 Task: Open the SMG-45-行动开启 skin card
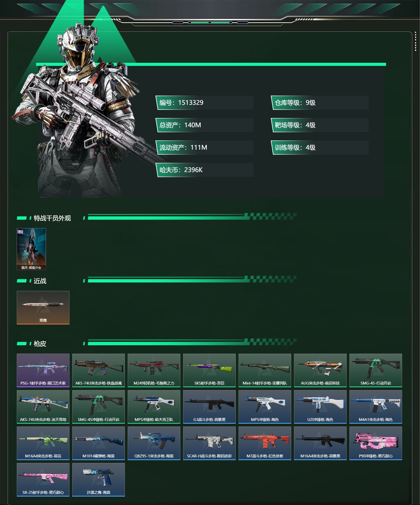pyautogui.click(x=376, y=370)
